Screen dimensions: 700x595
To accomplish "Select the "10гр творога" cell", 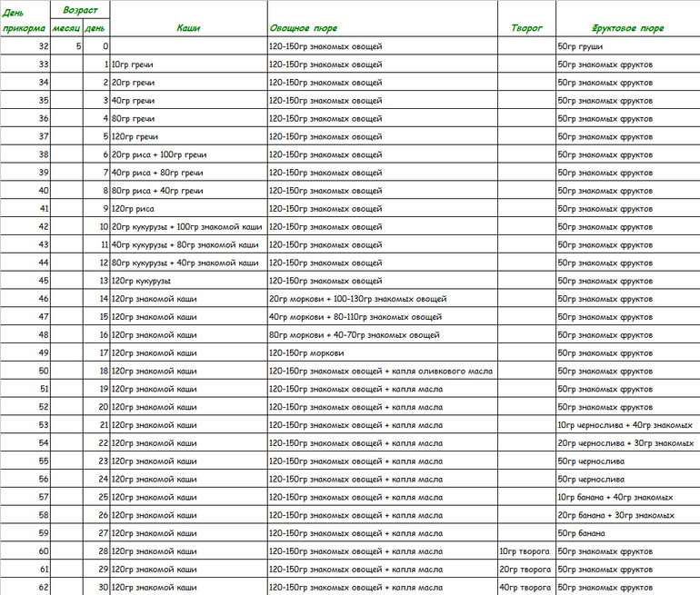I will click(526, 551).
